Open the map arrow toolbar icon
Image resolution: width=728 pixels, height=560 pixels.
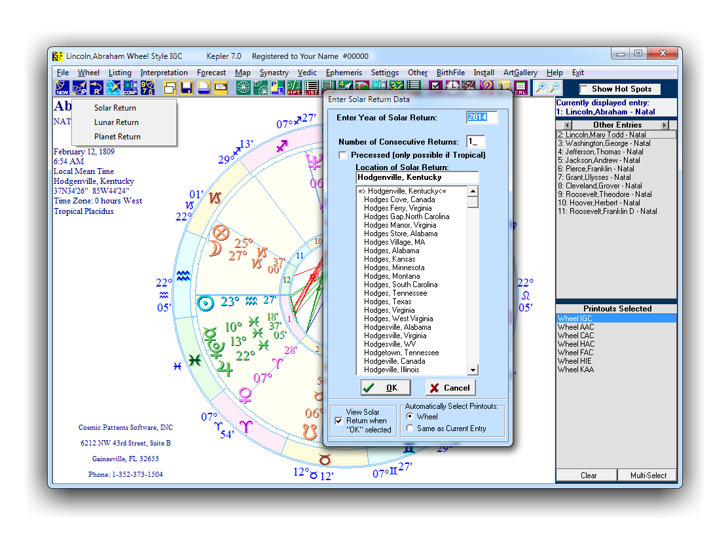[113, 87]
